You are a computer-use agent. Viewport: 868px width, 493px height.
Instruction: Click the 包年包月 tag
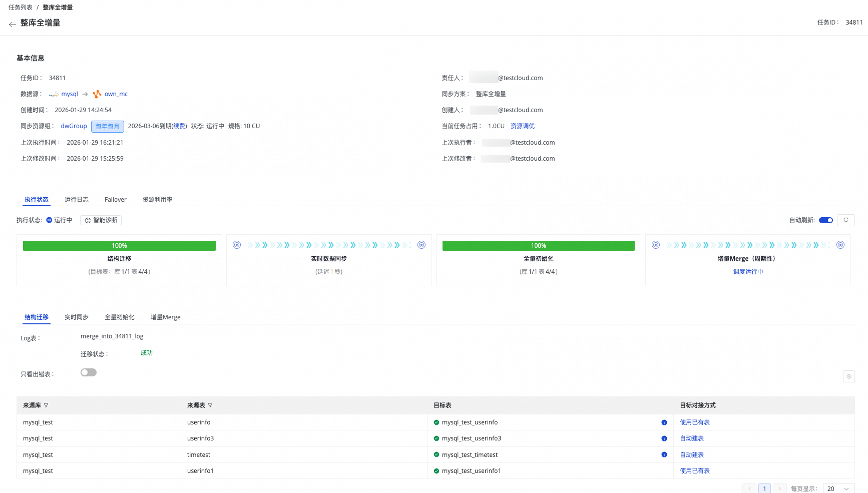(108, 127)
